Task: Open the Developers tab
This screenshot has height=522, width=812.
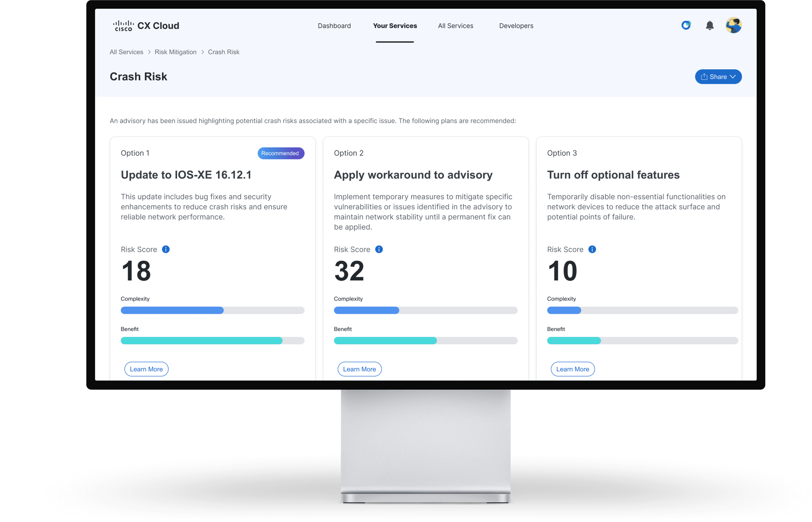Action: (x=516, y=26)
